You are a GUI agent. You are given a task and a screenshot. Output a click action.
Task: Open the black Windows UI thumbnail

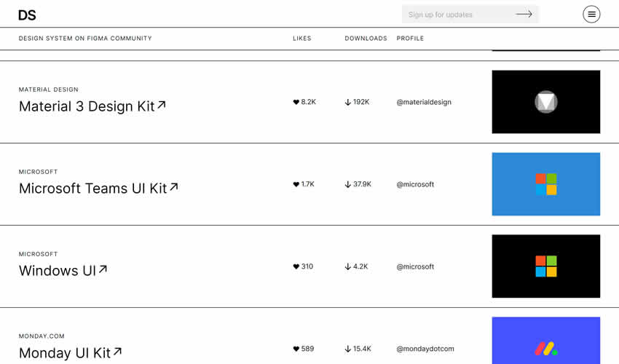pos(546,266)
